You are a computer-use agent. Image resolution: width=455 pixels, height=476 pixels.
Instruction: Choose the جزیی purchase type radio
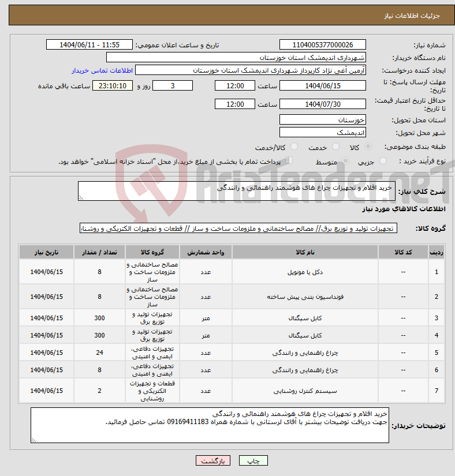click(x=383, y=161)
